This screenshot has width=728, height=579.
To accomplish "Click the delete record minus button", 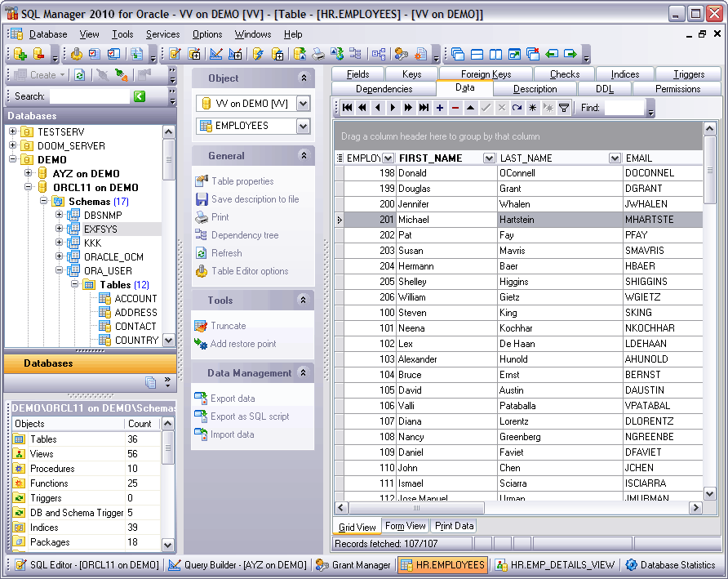I will click(455, 108).
